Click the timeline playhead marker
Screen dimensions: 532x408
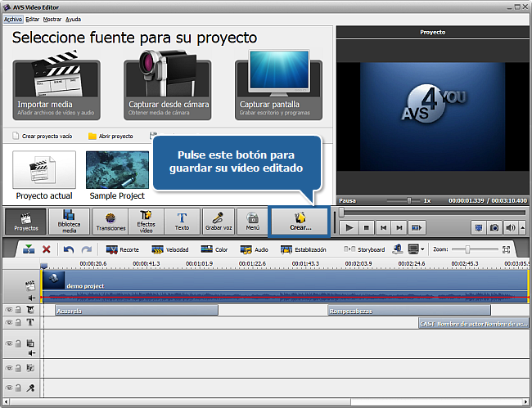(x=43, y=266)
